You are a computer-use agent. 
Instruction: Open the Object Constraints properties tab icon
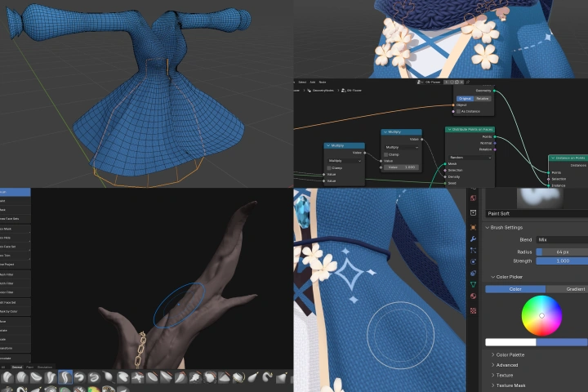473,273
